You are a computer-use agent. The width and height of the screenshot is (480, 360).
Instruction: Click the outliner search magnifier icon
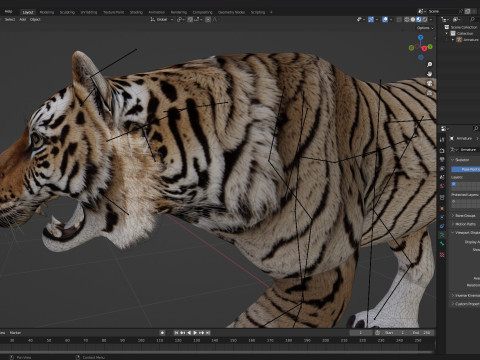(x=472, y=20)
